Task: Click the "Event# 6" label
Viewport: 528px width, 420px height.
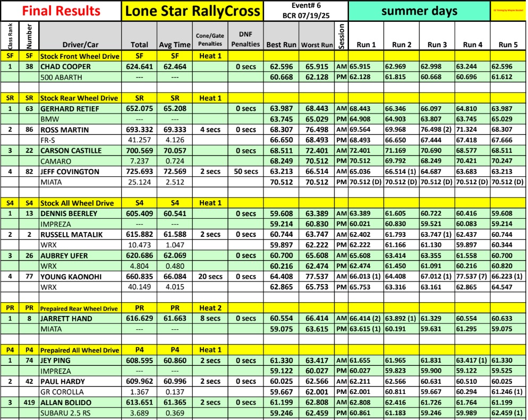Action: 306,6
